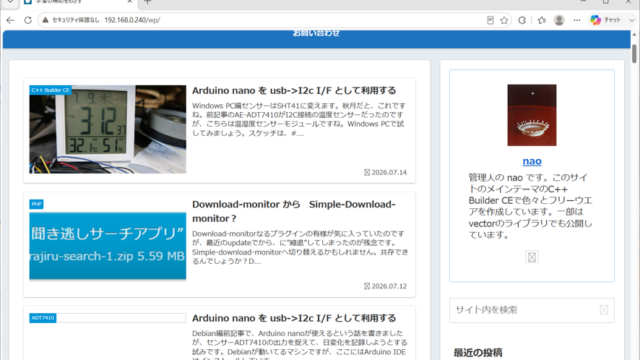Click the 2026.07.12 post date
Screen dimensions: 640x360
coord(389,286)
